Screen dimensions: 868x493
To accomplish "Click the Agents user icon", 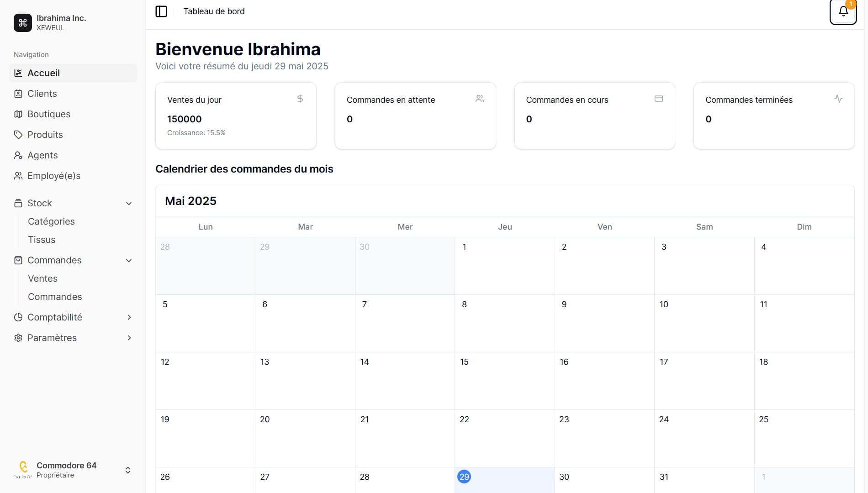I will [x=18, y=155].
